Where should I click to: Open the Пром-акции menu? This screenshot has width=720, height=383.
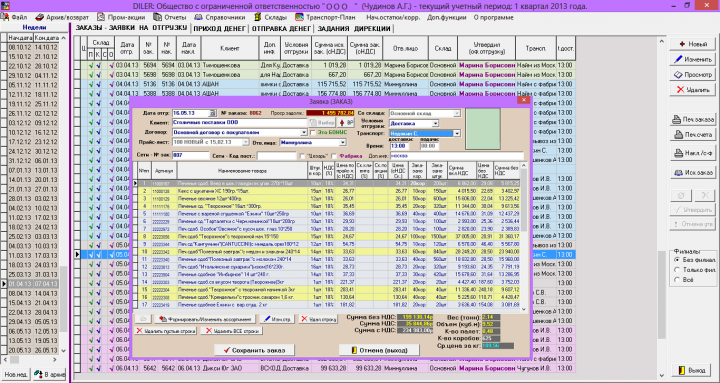[121, 17]
